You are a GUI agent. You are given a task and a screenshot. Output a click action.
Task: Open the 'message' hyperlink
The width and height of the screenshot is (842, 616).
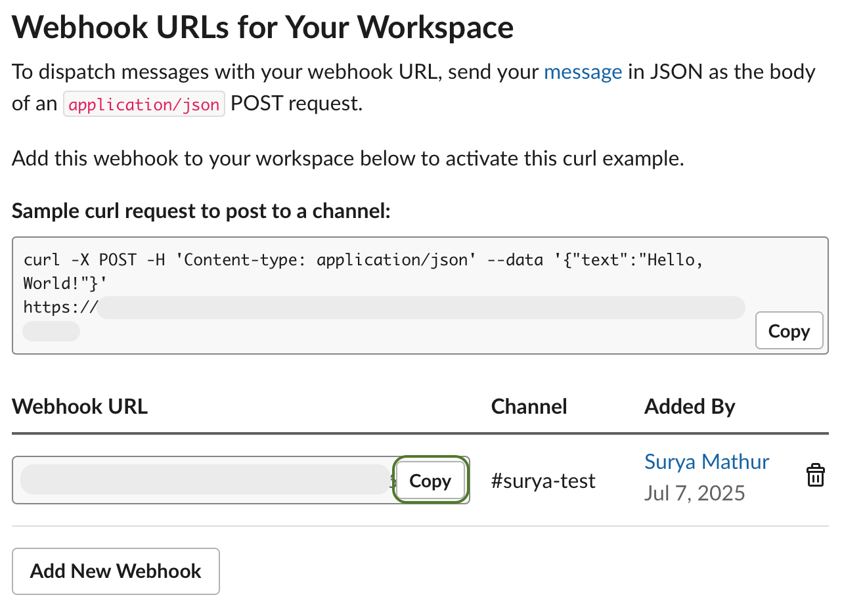[x=583, y=72]
